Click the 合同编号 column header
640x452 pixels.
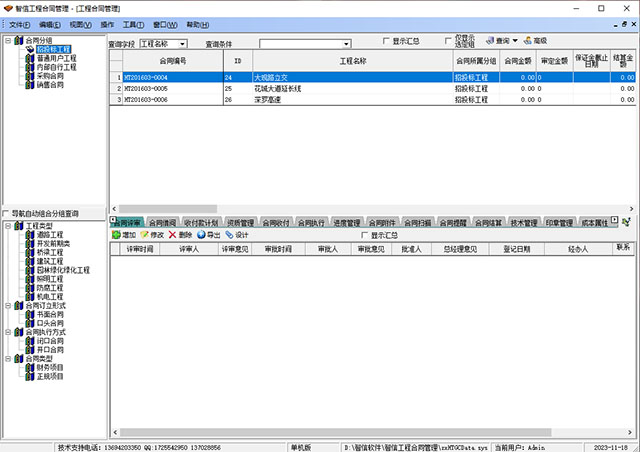pos(173,61)
